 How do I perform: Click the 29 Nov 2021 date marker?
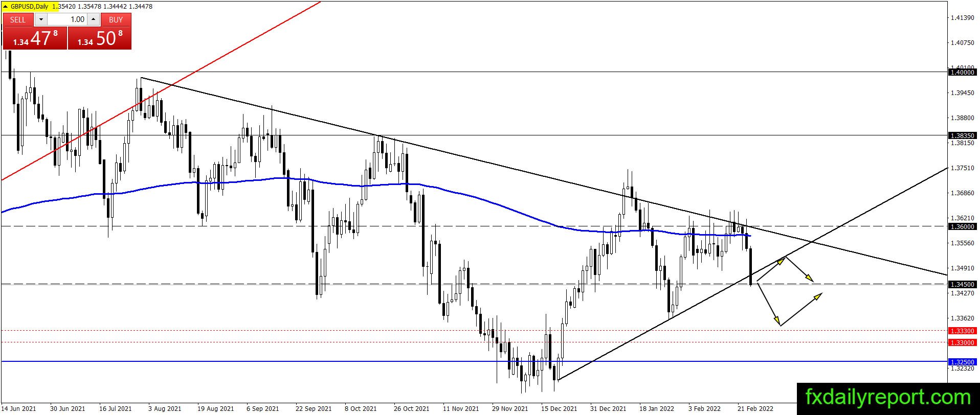pos(510,408)
